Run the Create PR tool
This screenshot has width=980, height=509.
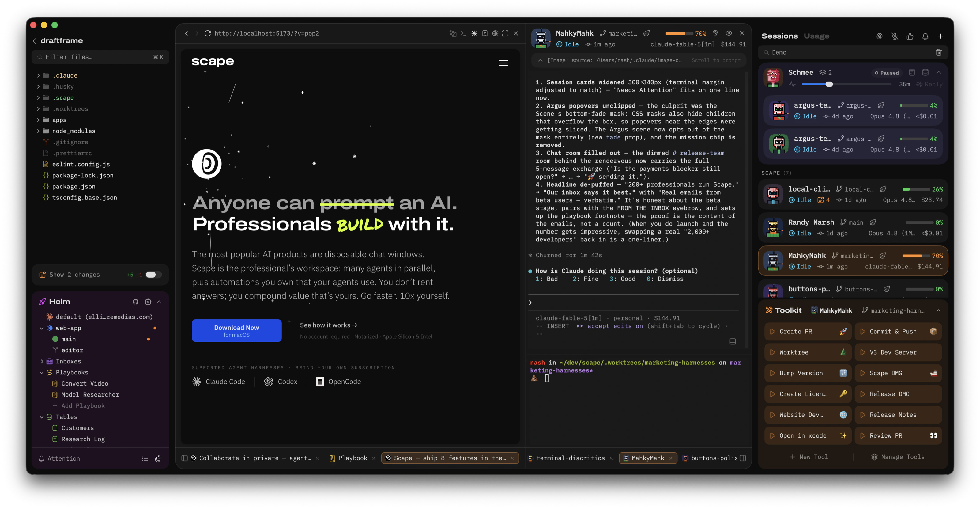[808, 332]
